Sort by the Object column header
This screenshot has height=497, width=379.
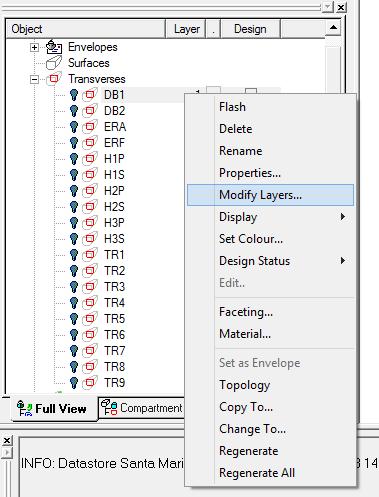86,29
